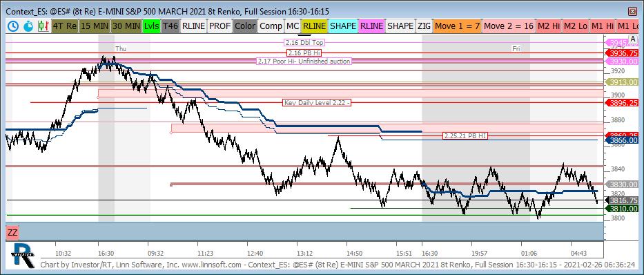Toggle the yellow RLINE button
The image size is (644, 275).
coord(314,26)
